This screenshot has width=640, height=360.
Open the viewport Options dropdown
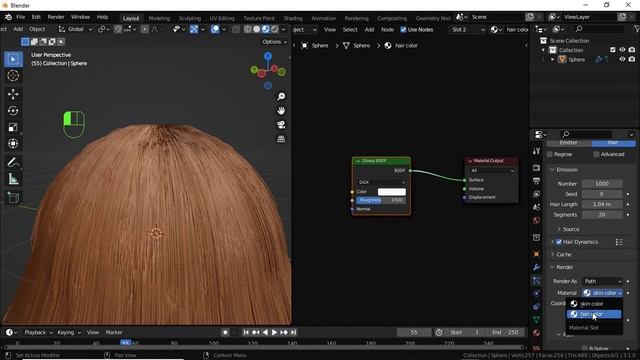274,42
